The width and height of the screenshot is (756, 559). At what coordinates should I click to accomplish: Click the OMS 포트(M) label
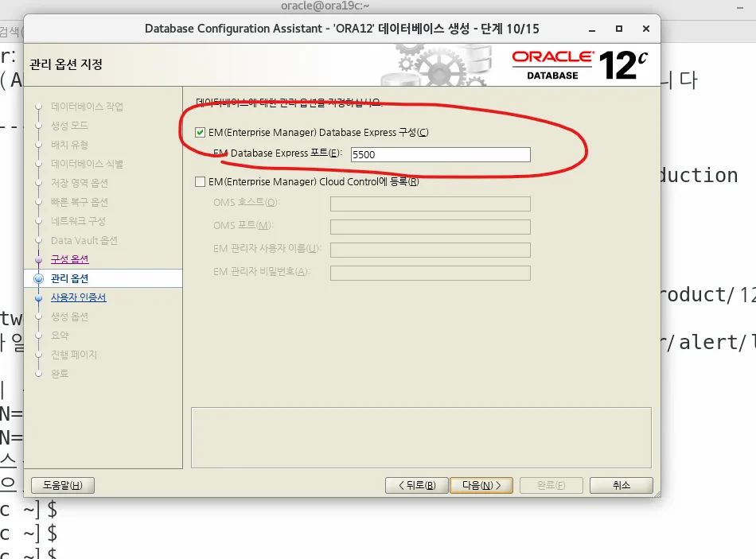coord(244,226)
